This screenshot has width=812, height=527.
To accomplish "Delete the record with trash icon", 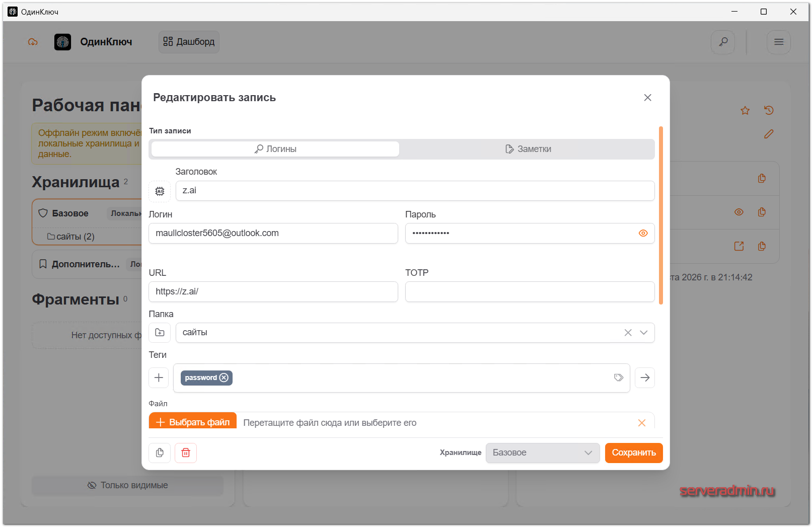I will (186, 453).
